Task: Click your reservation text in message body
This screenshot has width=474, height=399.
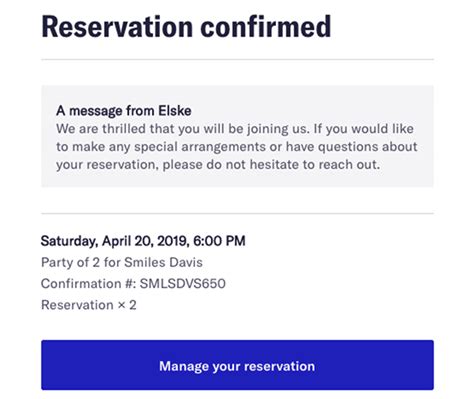Action: pyautogui.click(x=107, y=165)
